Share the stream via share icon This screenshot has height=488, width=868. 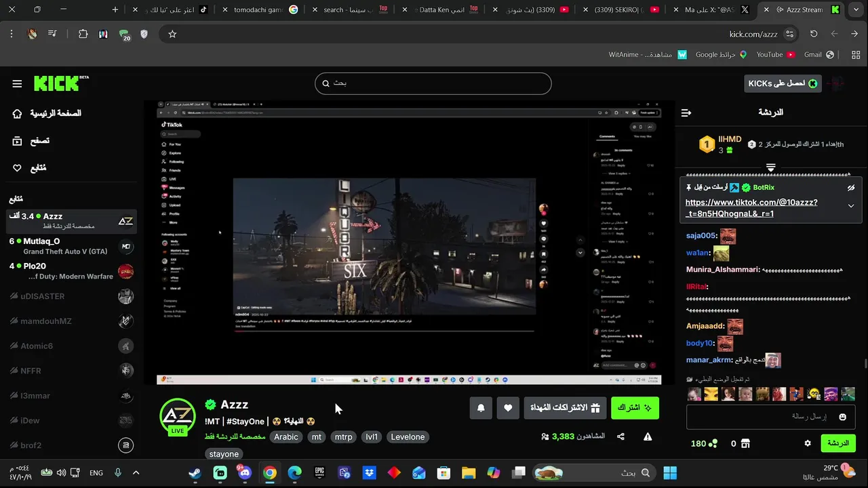620,436
